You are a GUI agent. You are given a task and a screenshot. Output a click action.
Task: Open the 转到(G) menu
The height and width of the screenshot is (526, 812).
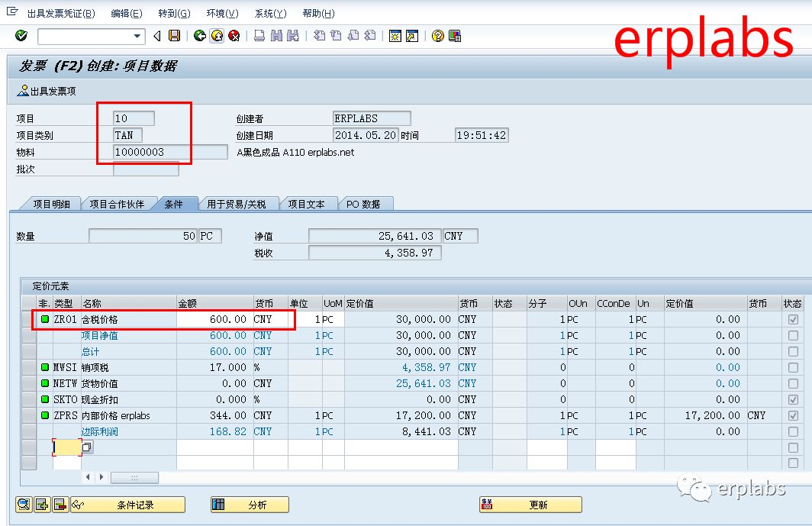tap(173, 13)
